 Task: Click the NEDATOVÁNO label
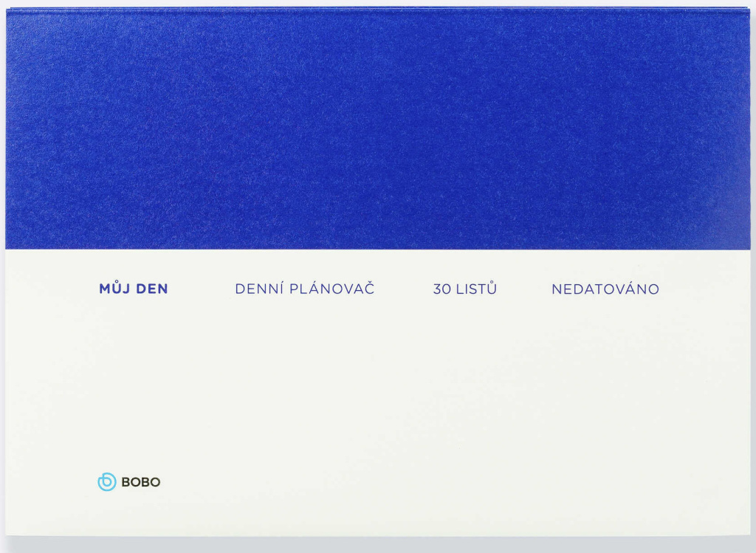(605, 289)
